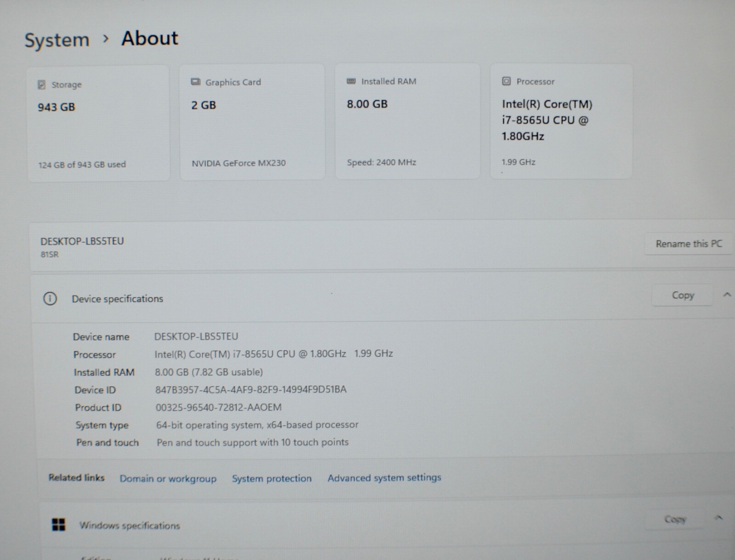Click the Device specifications info icon

coord(50,299)
